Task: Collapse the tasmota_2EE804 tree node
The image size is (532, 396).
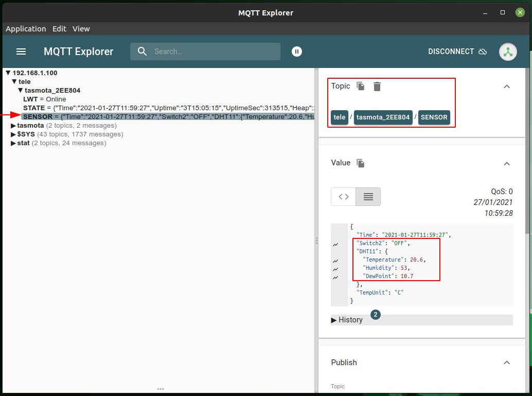Action: point(21,90)
